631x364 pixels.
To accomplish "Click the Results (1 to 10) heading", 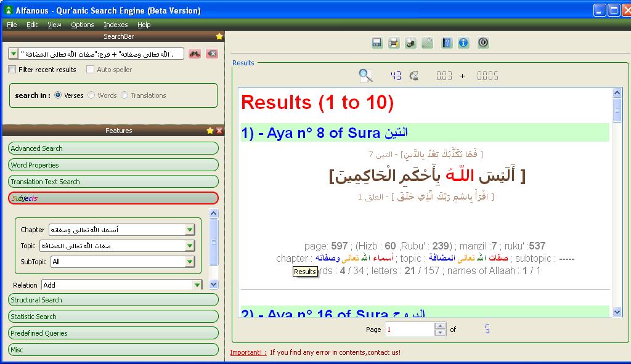I will tap(317, 102).
